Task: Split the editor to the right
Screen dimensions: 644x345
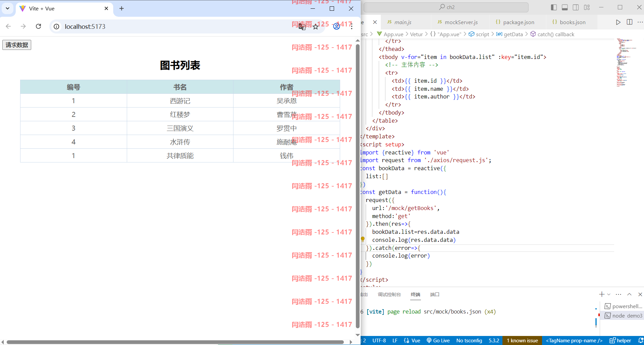Action: click(x=630, y=22)
